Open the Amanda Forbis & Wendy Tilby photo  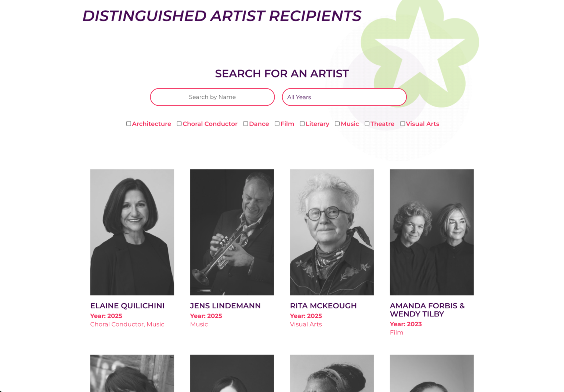432,232
